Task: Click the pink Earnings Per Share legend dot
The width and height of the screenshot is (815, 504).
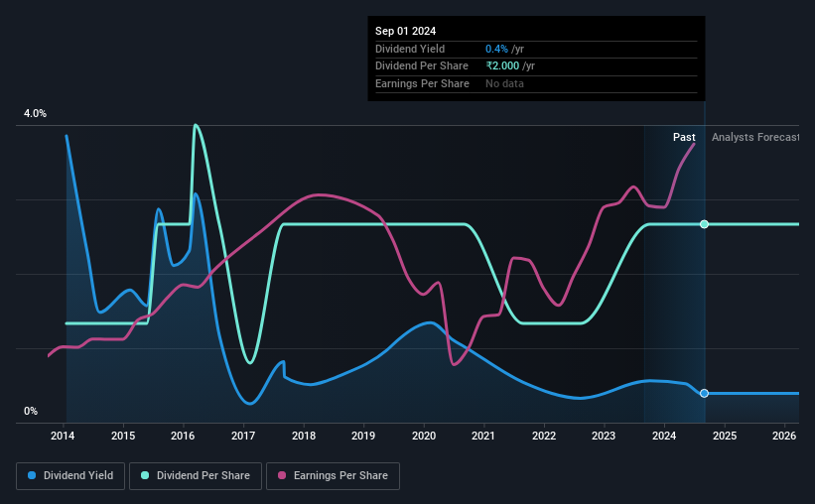Action: tap(282, 475)
